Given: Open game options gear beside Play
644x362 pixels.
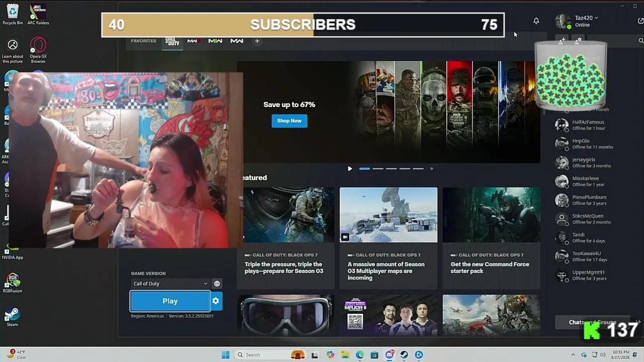Looking at the screenshot, I should pos(216,301).
